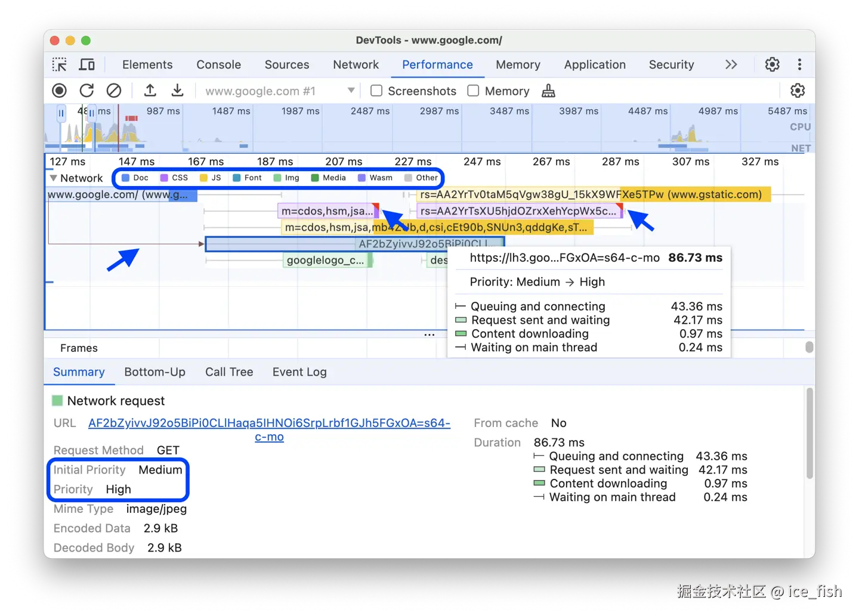Viewport: 859px width, 616px height.
Task: Select the googlelogo_c... image request bar
Action: tap(328, 260)
